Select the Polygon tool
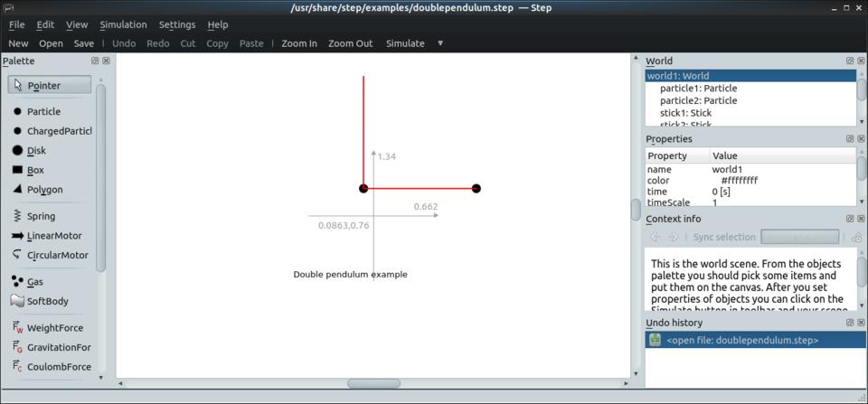This screenshot has height=404, width=868. click(44, 190)
